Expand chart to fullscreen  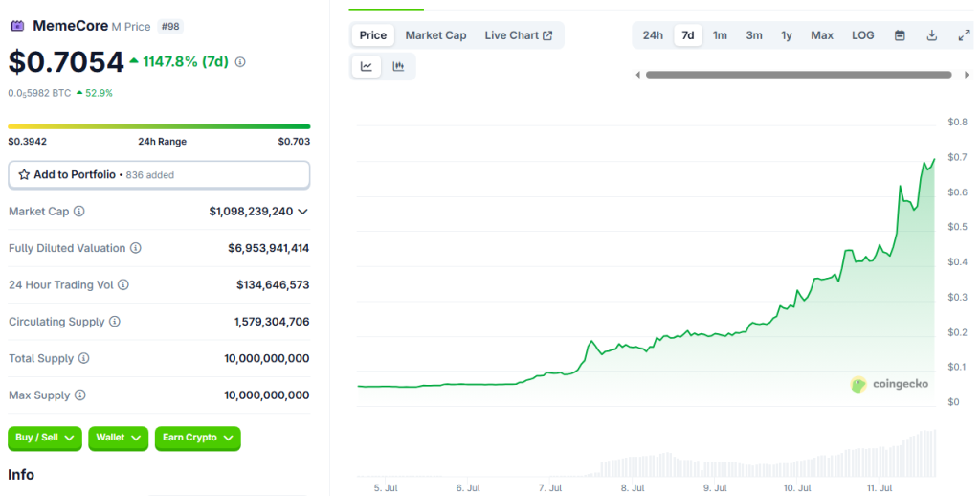point(965,35)
